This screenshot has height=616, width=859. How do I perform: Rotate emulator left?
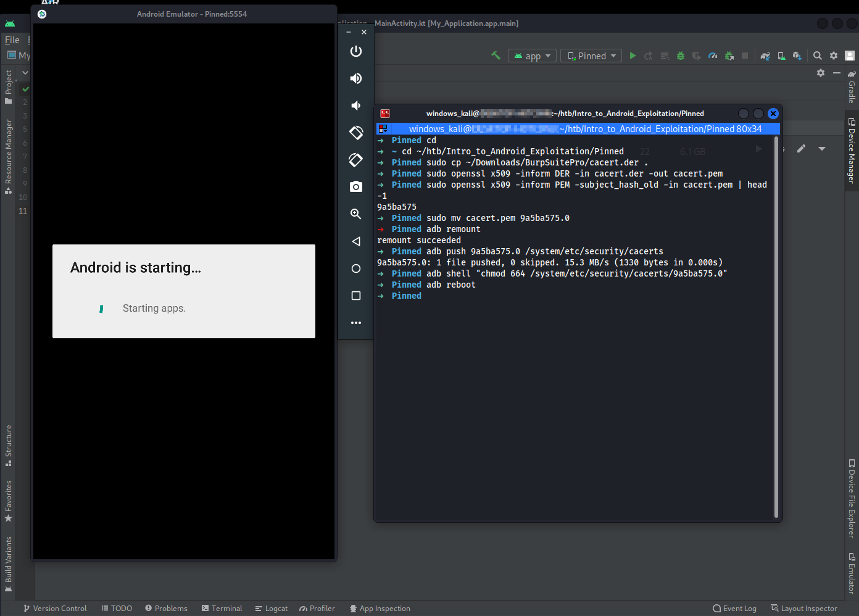356,133
